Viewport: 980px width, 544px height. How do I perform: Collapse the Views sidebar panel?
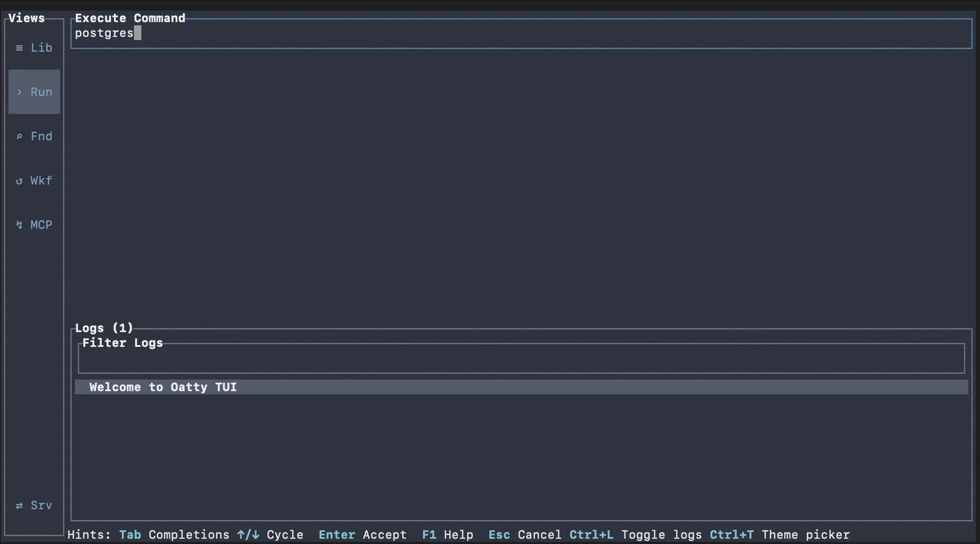(25, 17)
